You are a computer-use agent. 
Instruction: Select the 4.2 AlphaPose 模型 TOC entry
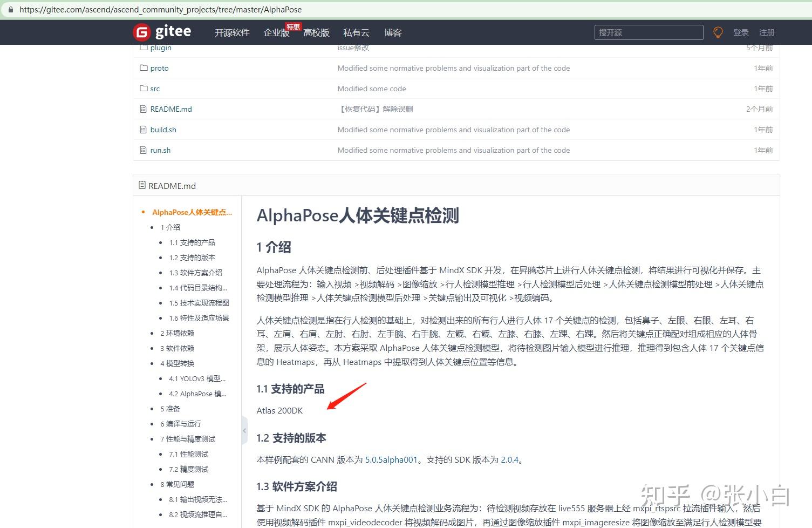(196, 394)
